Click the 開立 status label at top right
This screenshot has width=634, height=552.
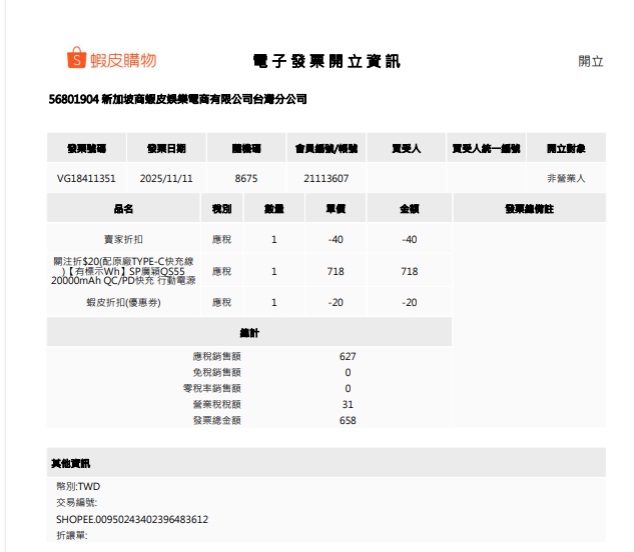(590, 62)
